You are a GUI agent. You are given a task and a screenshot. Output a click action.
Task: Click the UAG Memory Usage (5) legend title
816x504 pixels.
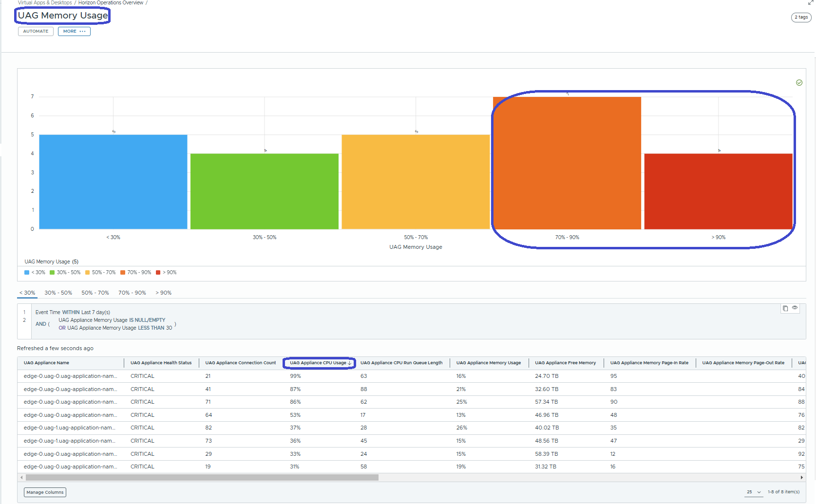pyautogui.click(x=51, y=261)
